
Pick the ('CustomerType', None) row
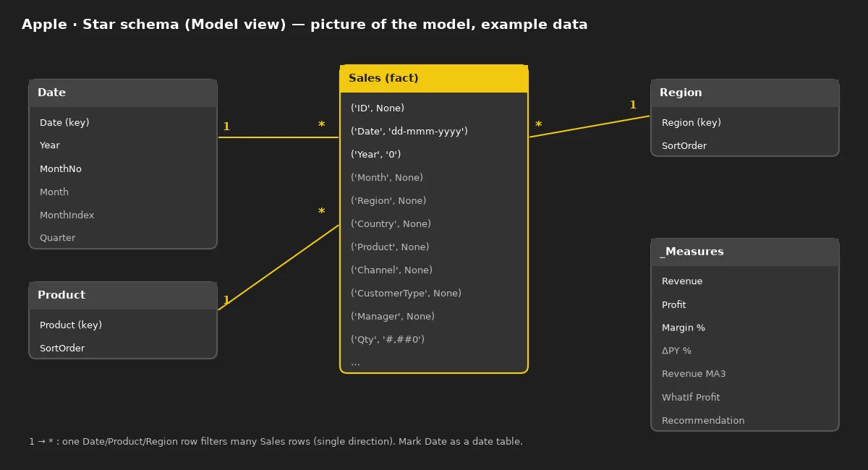(406, 294)
